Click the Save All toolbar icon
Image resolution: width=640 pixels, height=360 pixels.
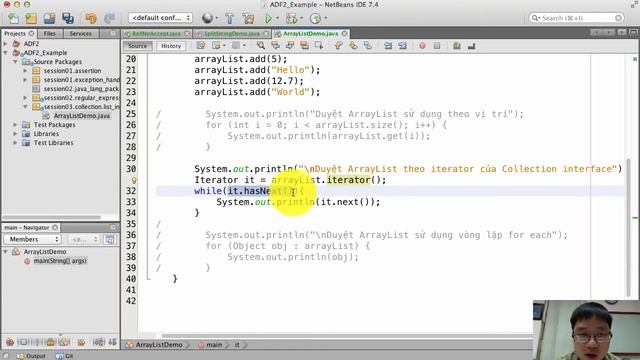(x=68, y=18)
